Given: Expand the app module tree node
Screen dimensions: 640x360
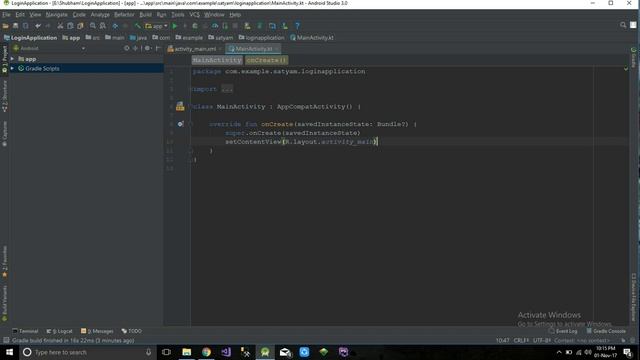Looking at the screenshot, I should 13,59.
